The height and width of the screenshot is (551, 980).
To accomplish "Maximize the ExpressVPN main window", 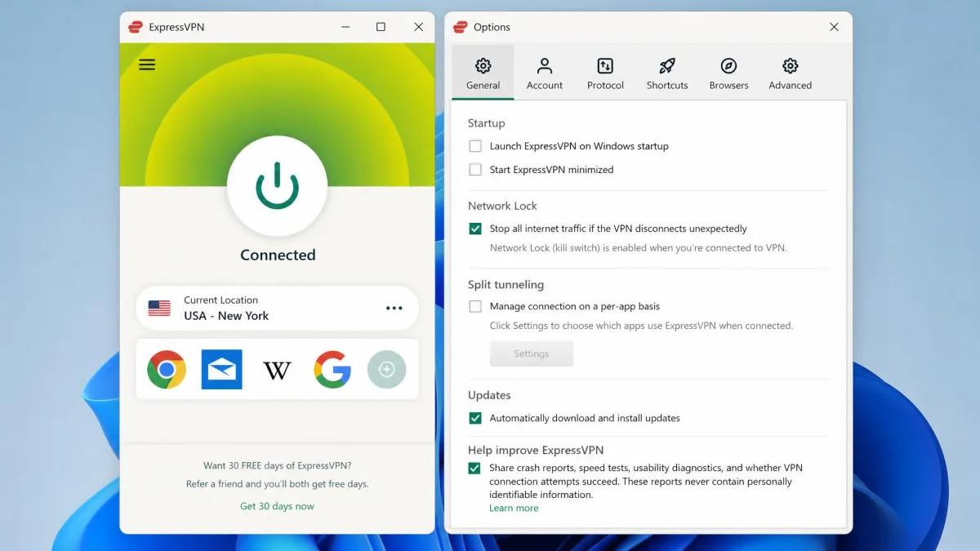I will coord(381,27).
